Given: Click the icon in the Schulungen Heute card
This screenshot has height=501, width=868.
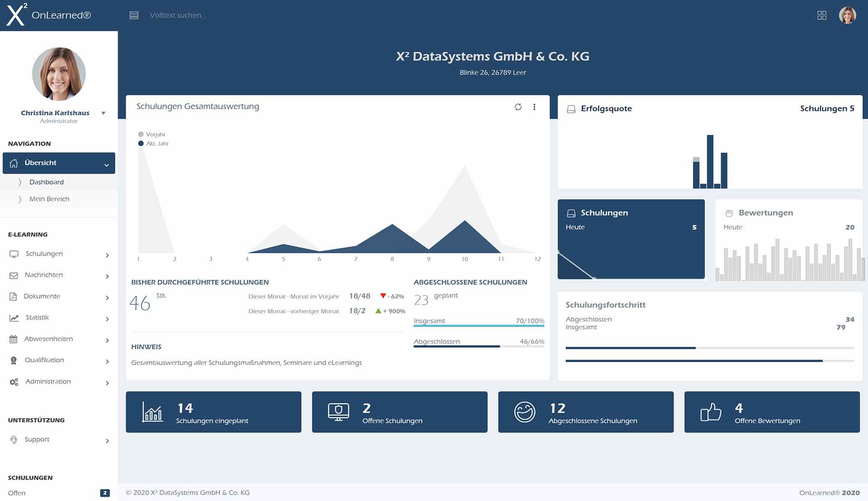Looking at the screenshot, I should point(571,213).
